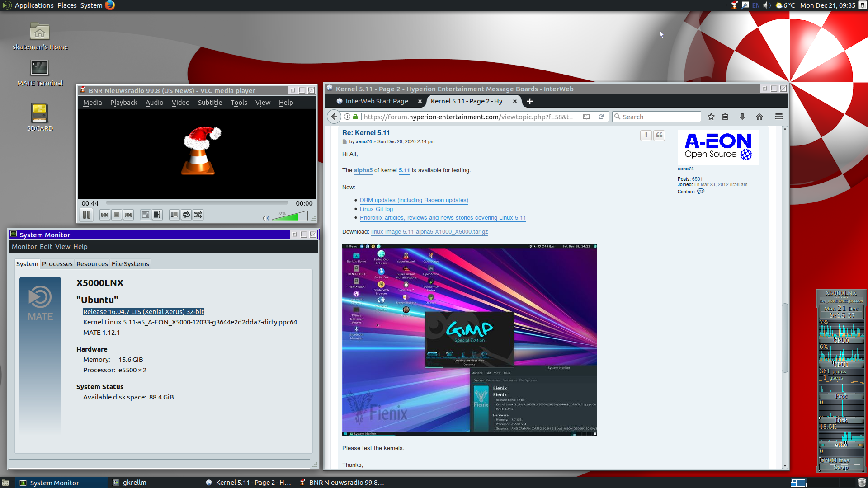868x488 pixels.
Task: Open the VLC Playback menu
Action: pyautogui.click(x=123, y=103)
